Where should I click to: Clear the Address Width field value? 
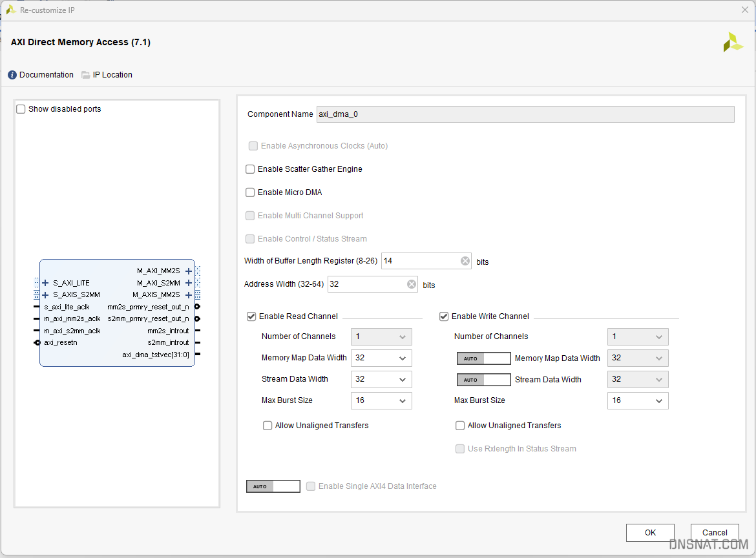pyautogui.click(x=411, y=284)
